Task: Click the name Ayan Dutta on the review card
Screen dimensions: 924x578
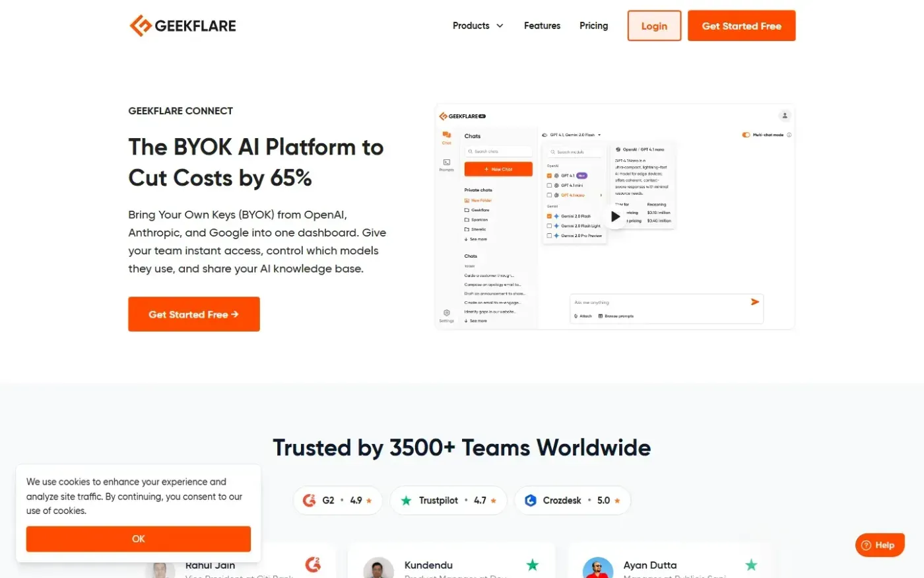Action: point(650,565)
